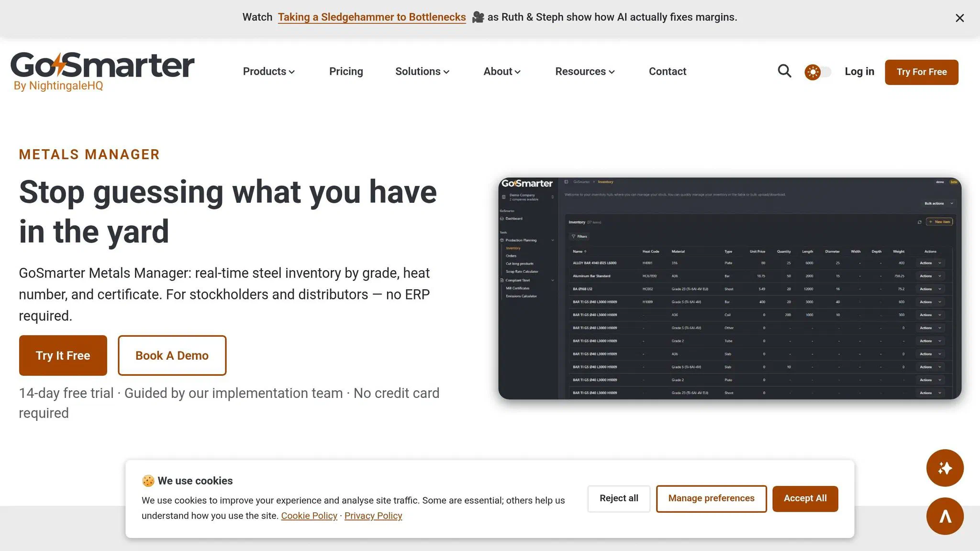Click the Book A Demo button
The width and height of the screenshot is (980, 551).
[x=172, y=355]
